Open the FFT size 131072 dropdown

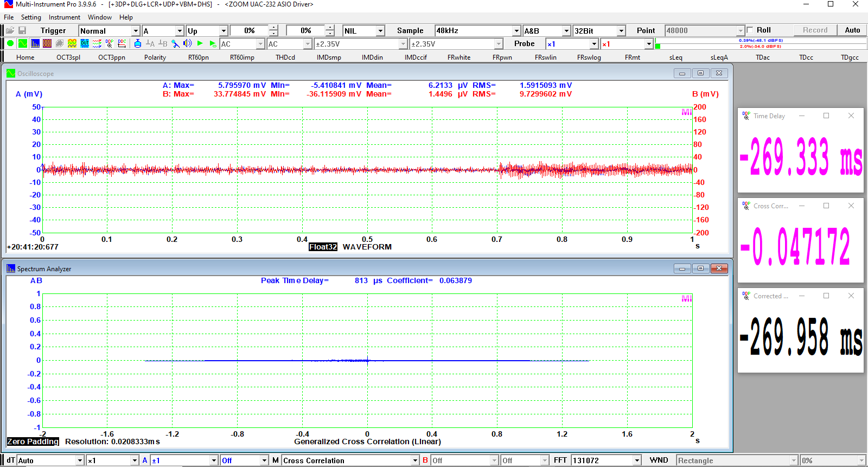click(637, 460)
